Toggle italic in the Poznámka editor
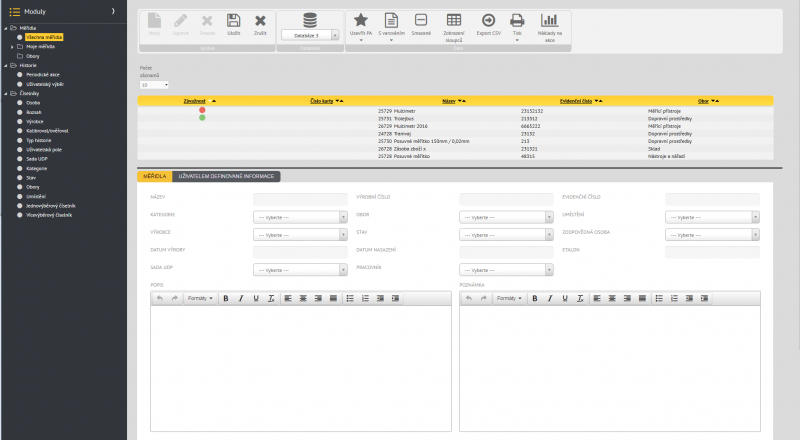Image resolution: width=800 pixels, height=440 pixels. coord(550,298)
